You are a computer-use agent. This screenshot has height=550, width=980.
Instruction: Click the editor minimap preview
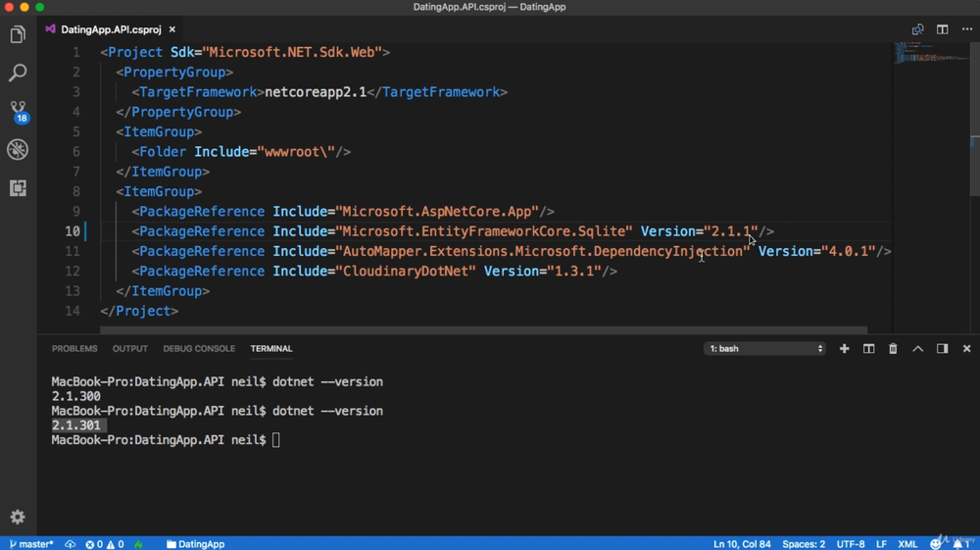coord(931,53)
